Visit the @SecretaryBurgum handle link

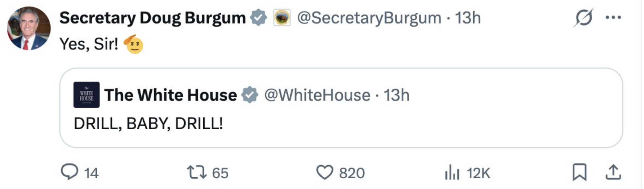(369, 18)
